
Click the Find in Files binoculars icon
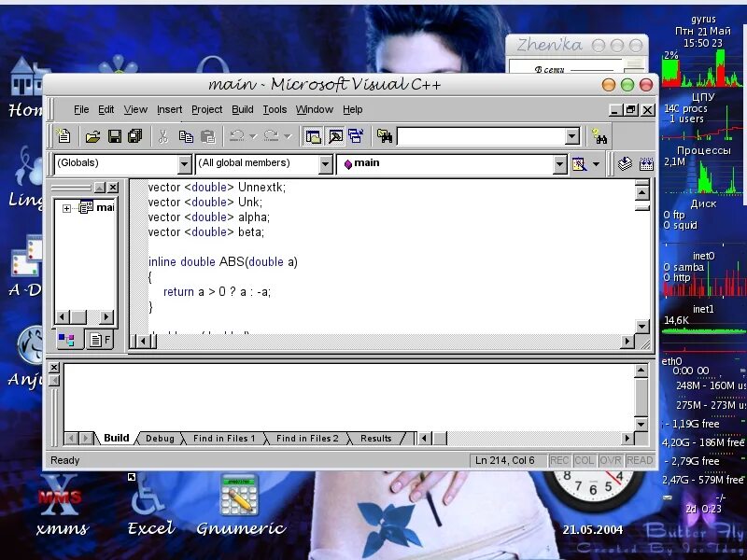385,136
